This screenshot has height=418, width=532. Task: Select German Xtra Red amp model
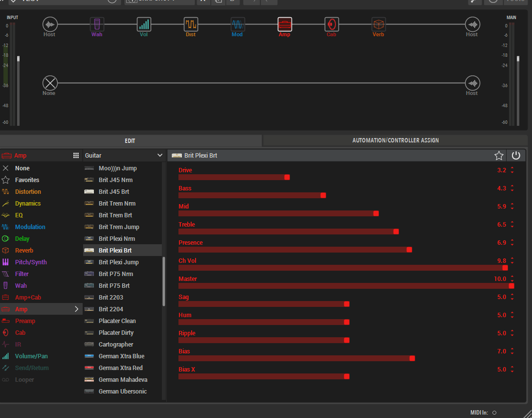tap(122, 368)
